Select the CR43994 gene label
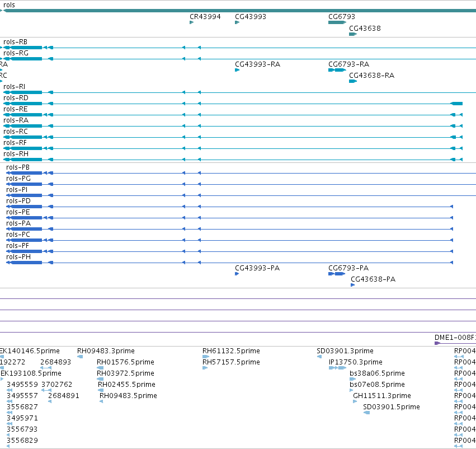Image resolution: width=476 pixels, height=449 pixels. click(205, 16)
